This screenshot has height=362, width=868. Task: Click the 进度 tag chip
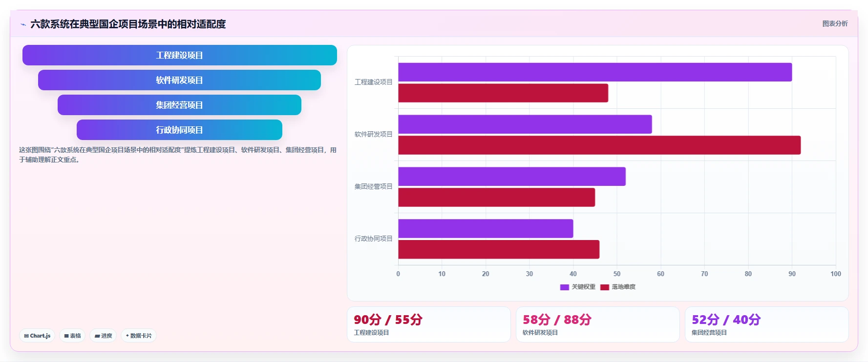point(103,336)
